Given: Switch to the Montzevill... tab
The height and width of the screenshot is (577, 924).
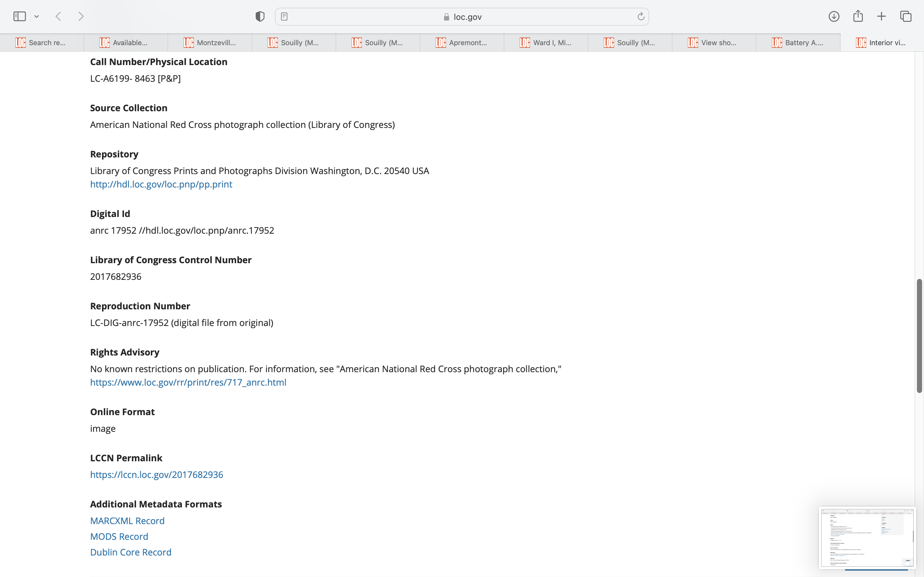Looking at the screenshot, I should coord(210,43).
